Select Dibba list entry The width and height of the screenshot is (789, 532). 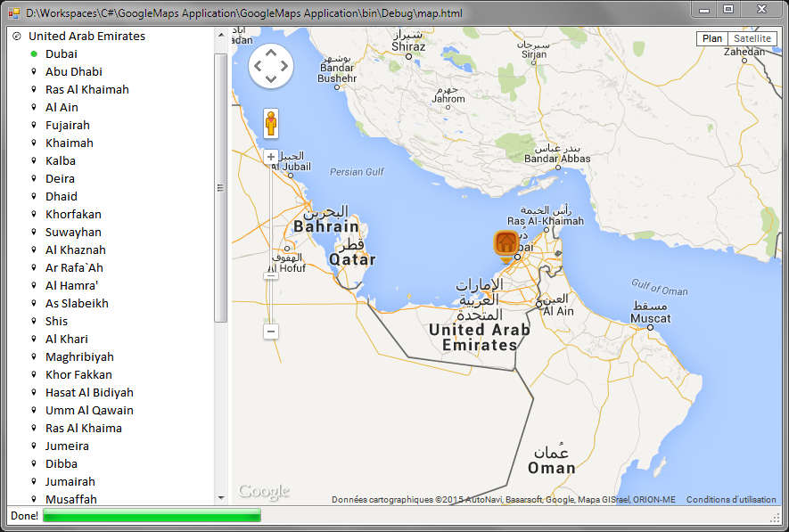[x=62, y=464]
